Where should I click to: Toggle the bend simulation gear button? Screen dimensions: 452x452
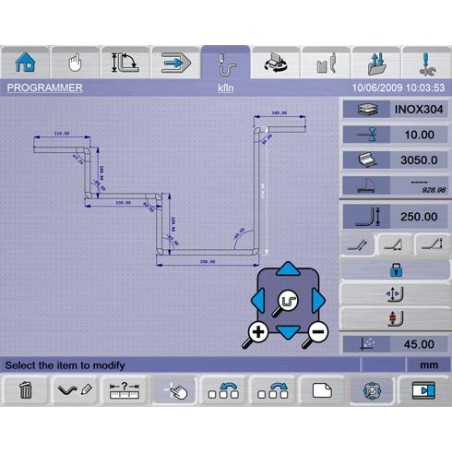372,390
